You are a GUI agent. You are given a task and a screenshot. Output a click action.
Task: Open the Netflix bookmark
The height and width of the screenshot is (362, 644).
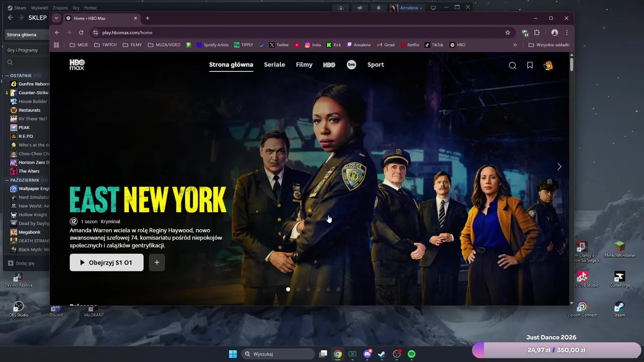[x=410, y=45]
